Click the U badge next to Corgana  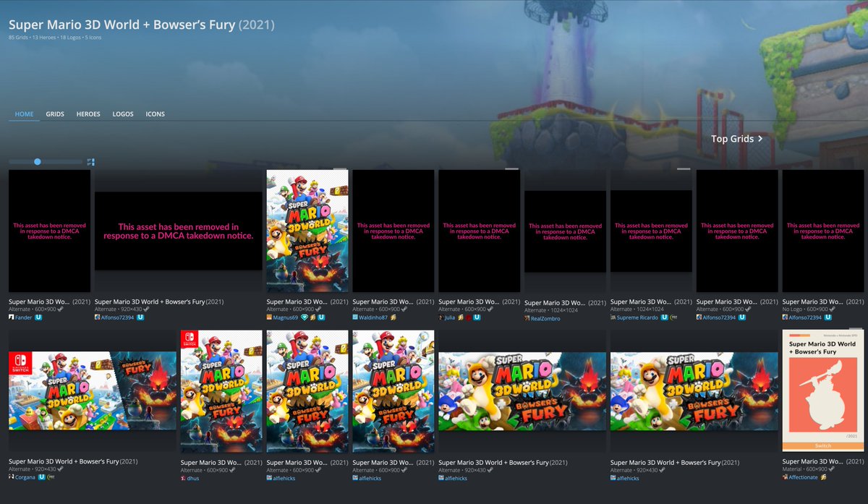click(43, 477)
